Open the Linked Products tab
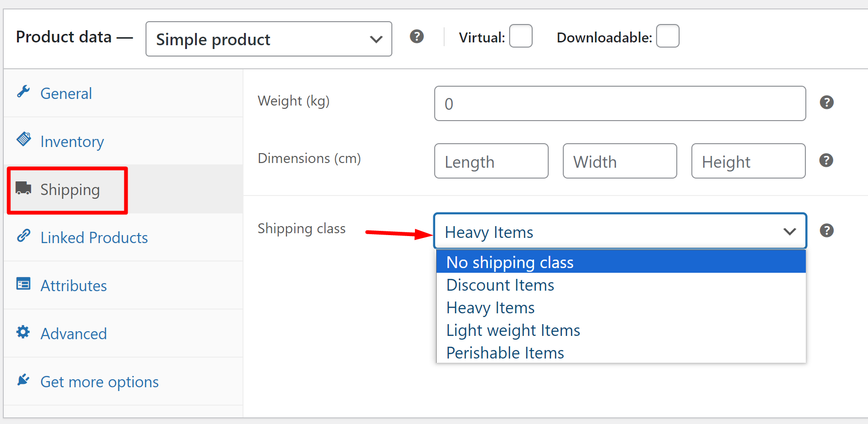The height and width of the screenshot is (424, 868). [94, 237]
